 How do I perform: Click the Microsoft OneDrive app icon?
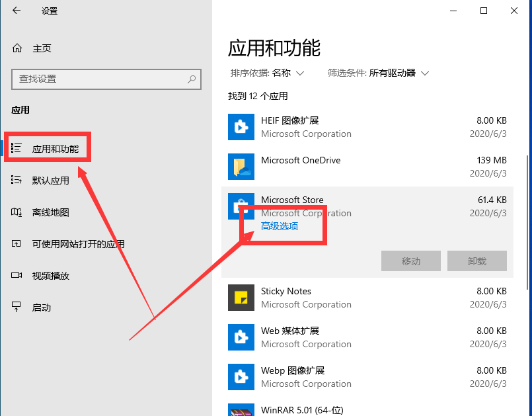241,167
